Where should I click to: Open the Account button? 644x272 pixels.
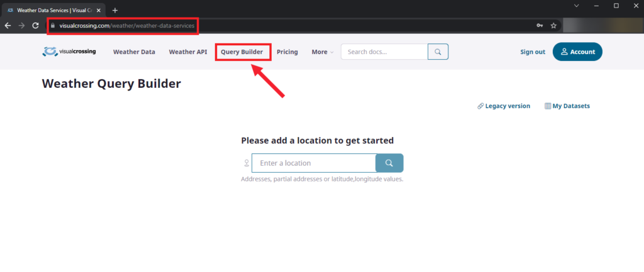pos(577,52)
